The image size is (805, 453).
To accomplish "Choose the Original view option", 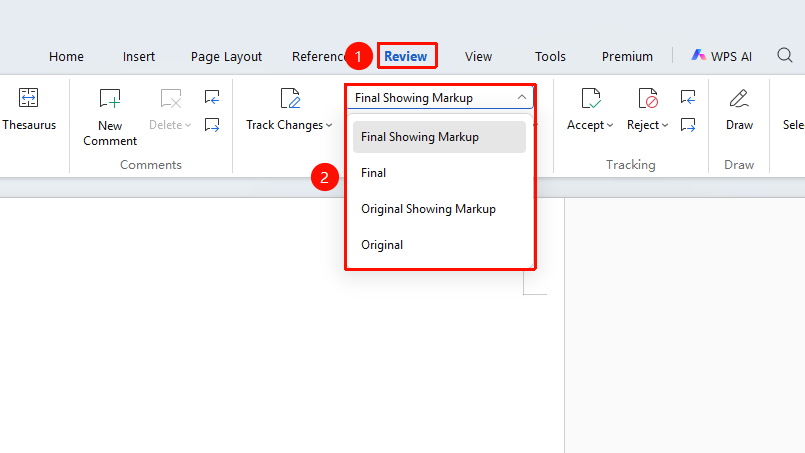I will 439,245.
